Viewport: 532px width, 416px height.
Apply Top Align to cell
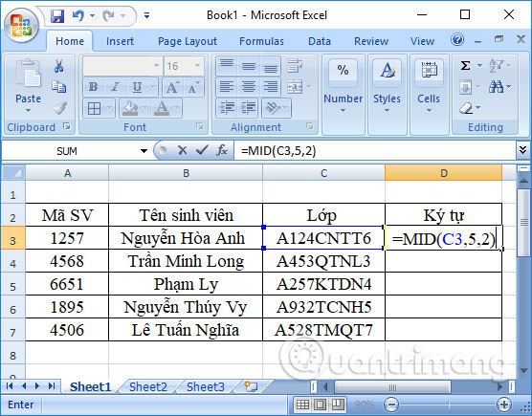tap(227, 65)
